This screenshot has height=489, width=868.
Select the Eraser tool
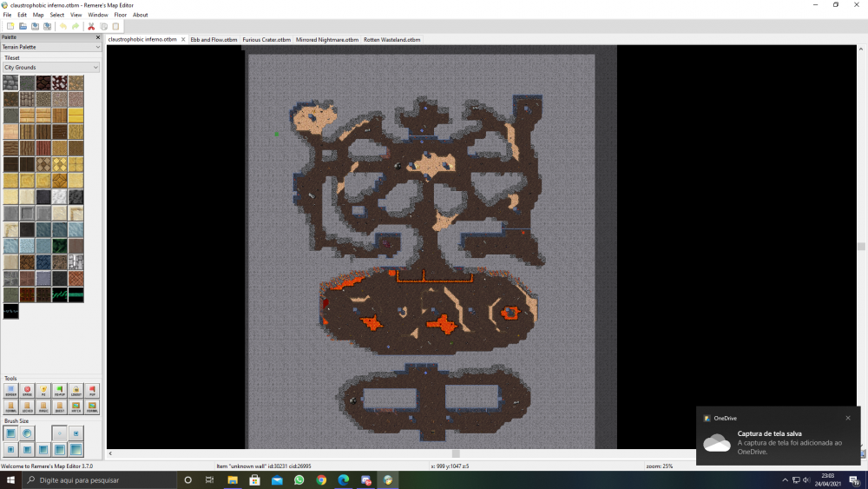27,391
